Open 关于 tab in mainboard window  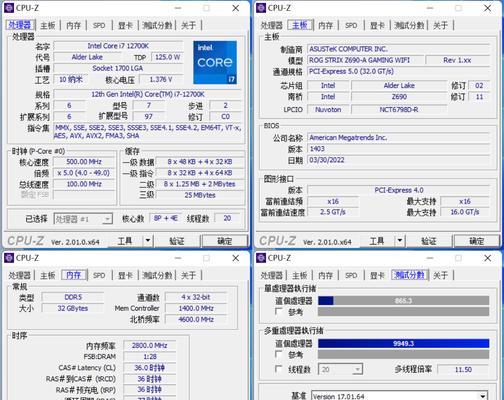[x=440, y=25]
